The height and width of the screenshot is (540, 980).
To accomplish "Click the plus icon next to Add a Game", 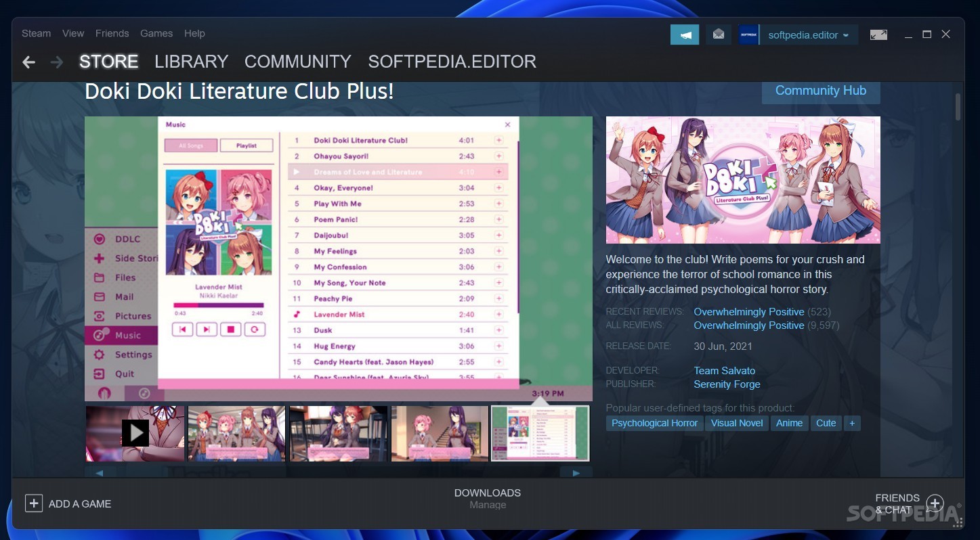I will pos(33,503).
